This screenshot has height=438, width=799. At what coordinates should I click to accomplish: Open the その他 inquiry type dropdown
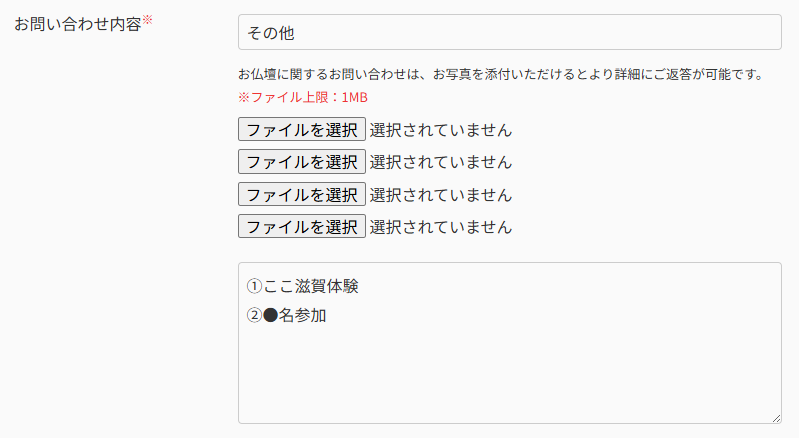pos(509,32)
